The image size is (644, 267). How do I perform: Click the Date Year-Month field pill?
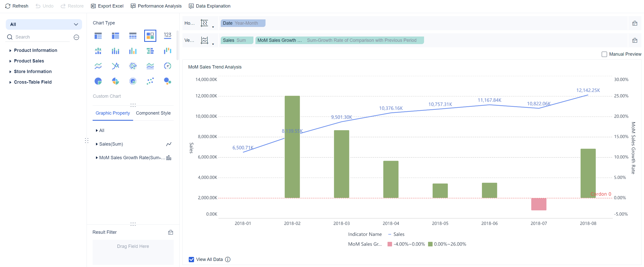tap(243, 23)
